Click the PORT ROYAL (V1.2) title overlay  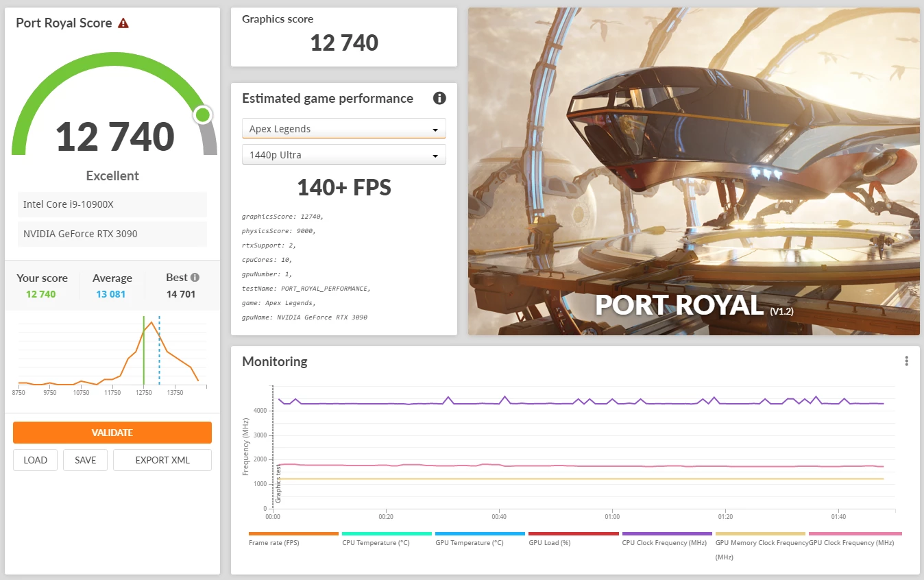tap(694, 305)
